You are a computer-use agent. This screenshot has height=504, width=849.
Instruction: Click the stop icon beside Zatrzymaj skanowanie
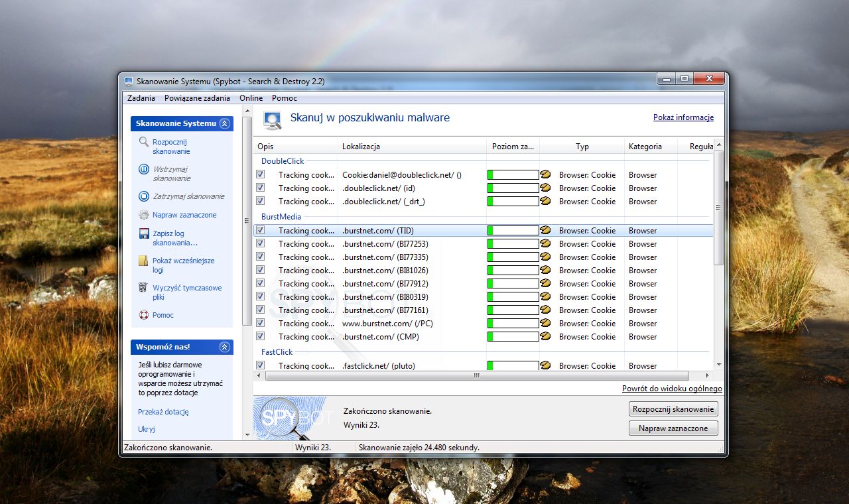(144, 196)
